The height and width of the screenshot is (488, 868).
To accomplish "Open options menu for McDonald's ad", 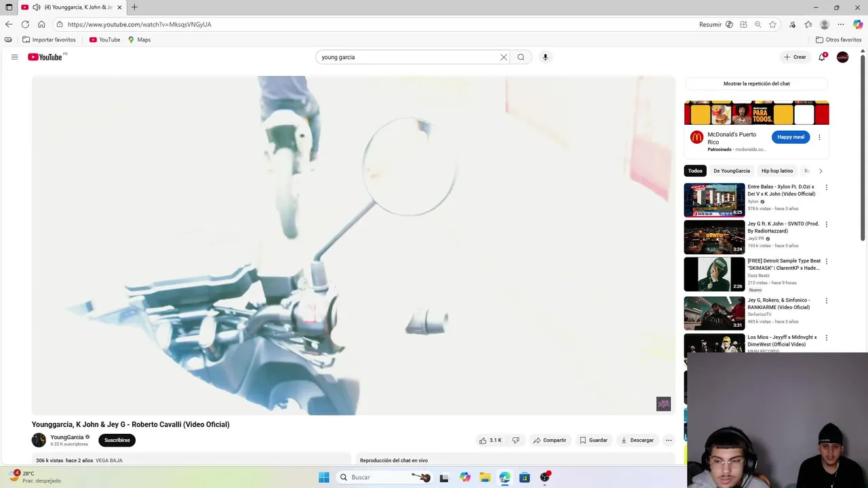I will [819, 137].
